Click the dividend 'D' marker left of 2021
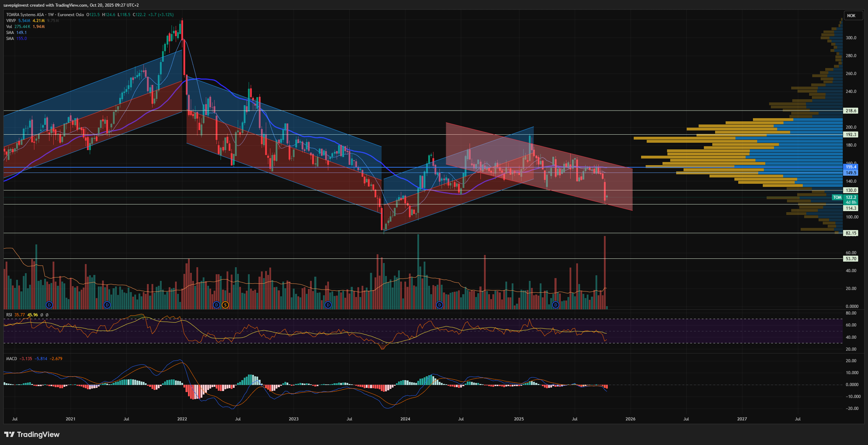The width and height of the screenshot is (868, 445). click(x=49, y=305)
